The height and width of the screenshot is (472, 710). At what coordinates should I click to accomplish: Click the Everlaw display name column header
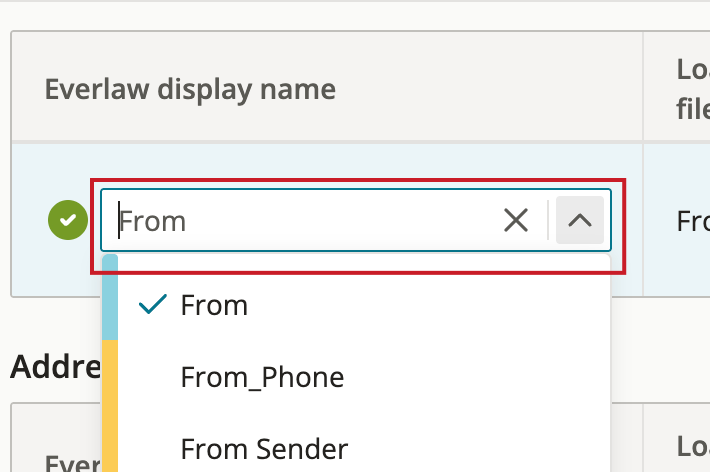point(190,89)
